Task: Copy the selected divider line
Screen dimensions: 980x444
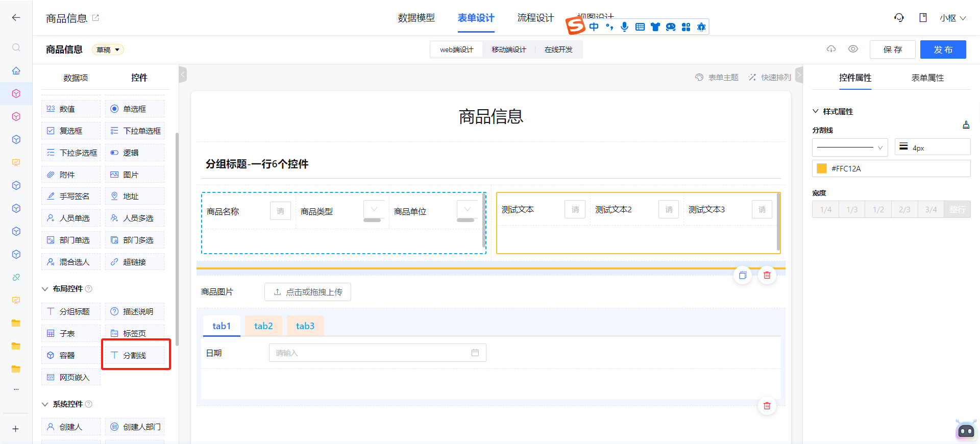Action: click(743, 275)
